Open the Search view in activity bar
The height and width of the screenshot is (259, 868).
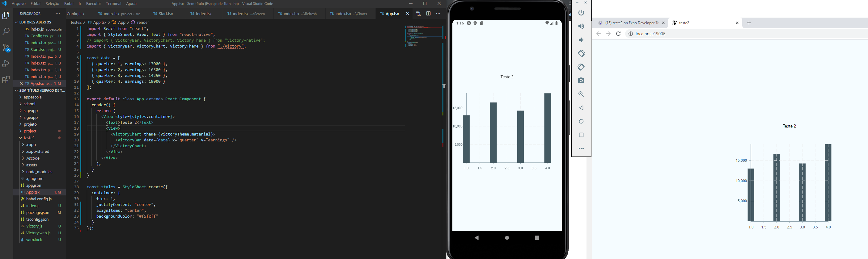tap(6, 32)
